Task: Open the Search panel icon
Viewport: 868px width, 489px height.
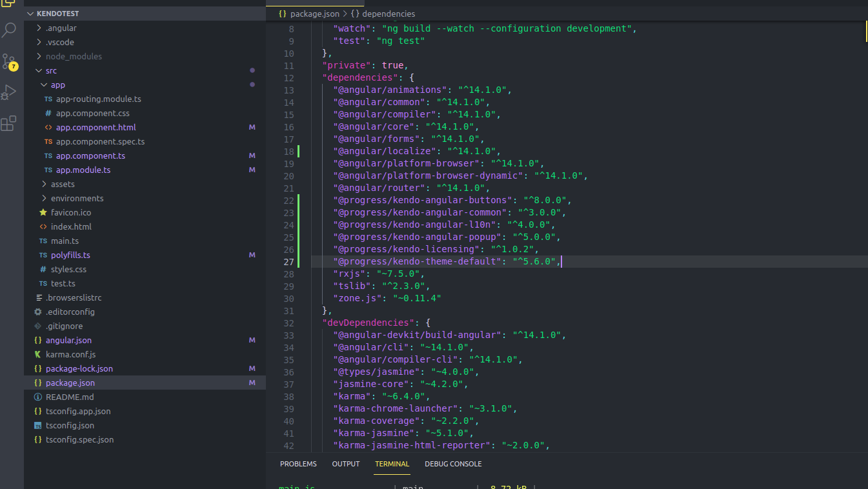Action: click(x=9, y=30)
